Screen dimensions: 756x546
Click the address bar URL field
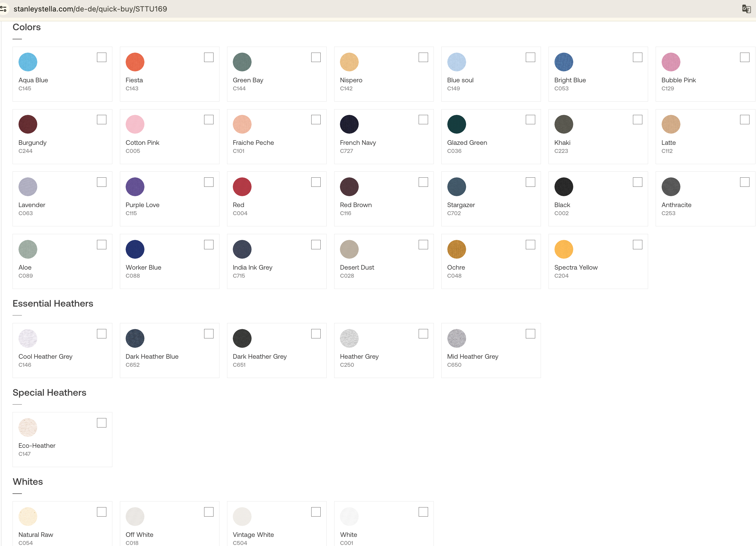pos(90,9)
